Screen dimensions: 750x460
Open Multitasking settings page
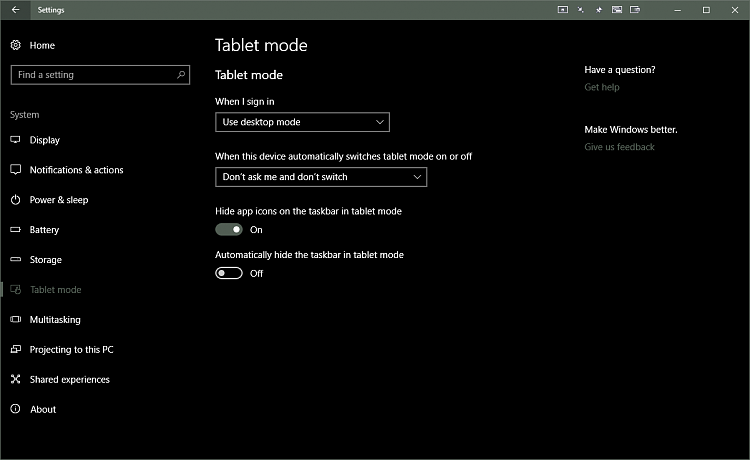click(55, 320)
